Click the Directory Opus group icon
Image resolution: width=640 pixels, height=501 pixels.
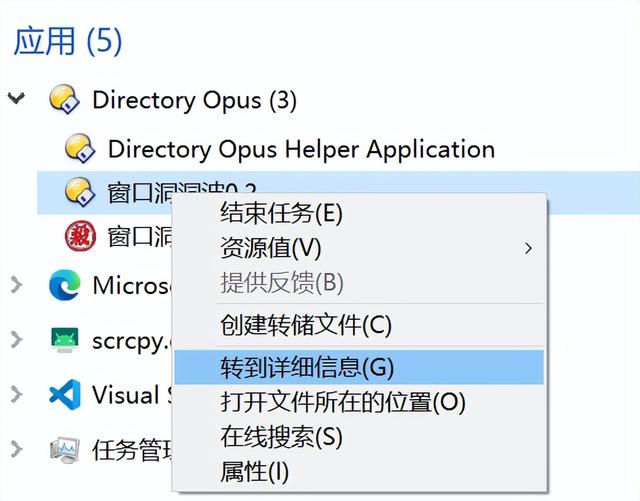64,99
